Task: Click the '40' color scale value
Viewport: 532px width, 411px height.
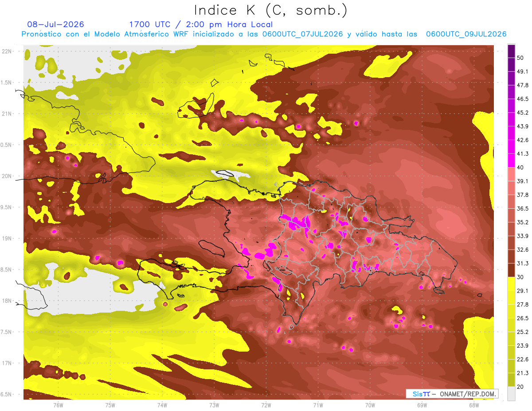Action: click(520, 168)
